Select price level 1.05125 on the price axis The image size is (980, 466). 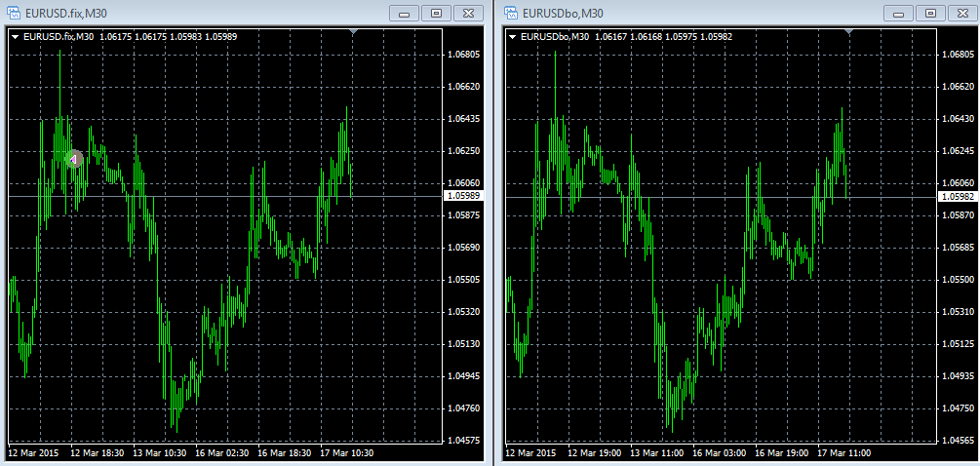click(x=959, y=343)
